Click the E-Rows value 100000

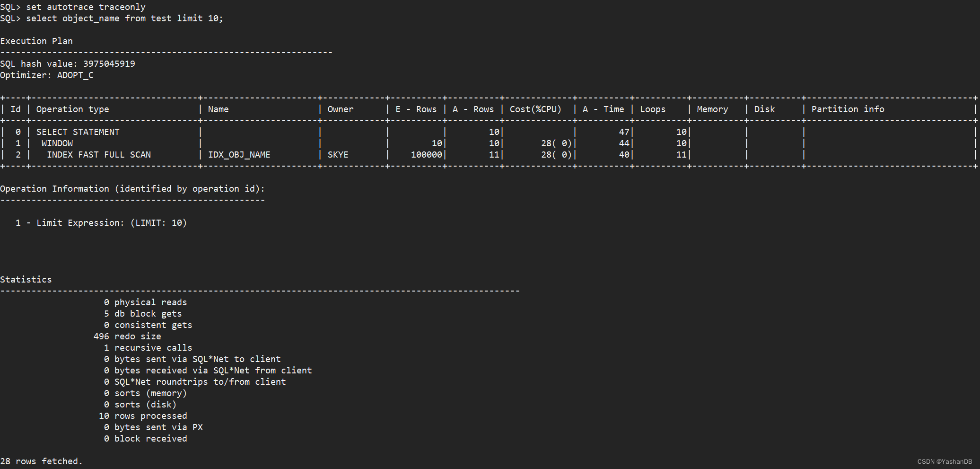click(x=427, y=155)
